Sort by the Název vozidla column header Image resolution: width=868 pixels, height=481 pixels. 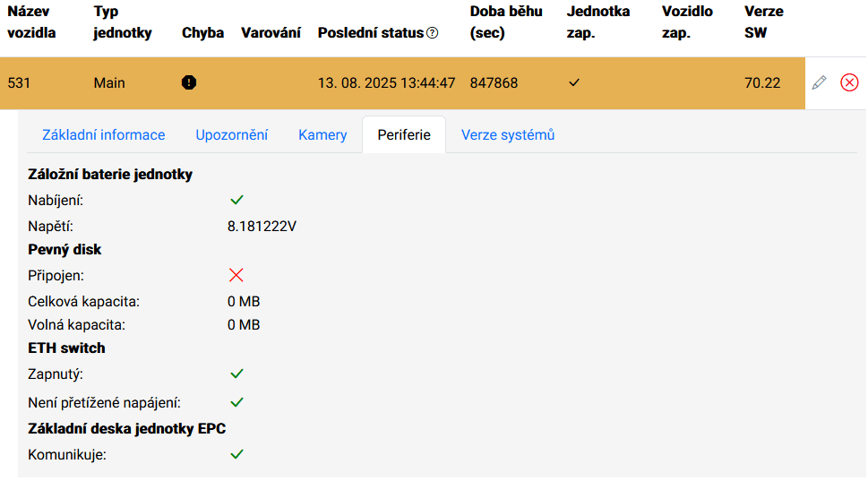tap(31, 22)
